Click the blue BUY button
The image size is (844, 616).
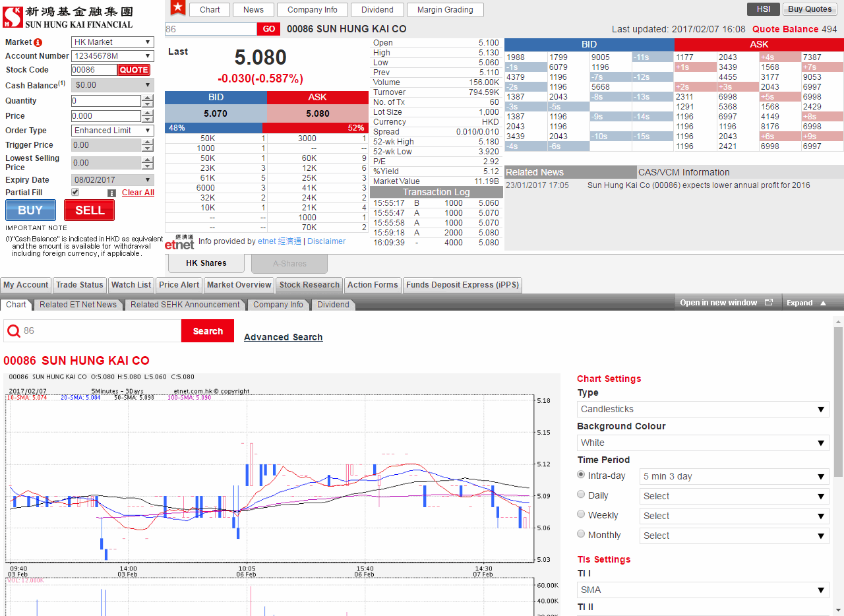pyautogui.click(x=30, y=210)
